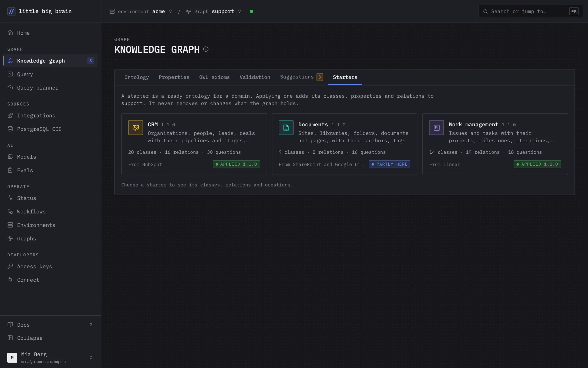Viewport: 588px width, 368px height.
Task: Expand the Mia Berg account menu
Action: tap(50, 357)
